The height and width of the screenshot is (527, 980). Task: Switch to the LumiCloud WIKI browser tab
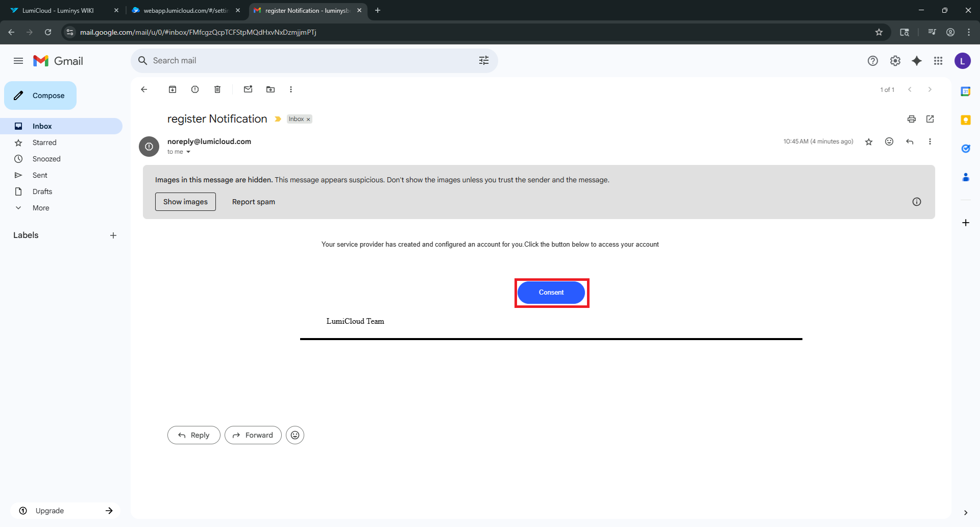coord(58,10)
